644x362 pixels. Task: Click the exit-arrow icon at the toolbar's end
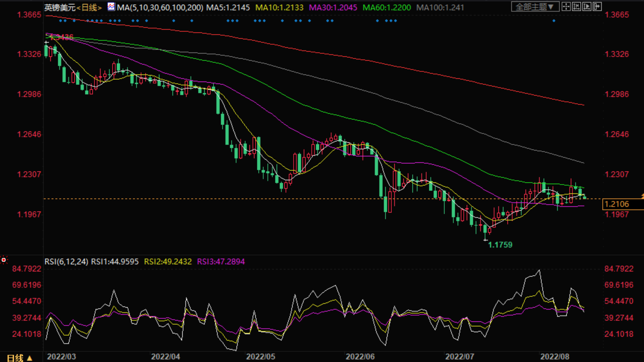click(x=597, y=6)
